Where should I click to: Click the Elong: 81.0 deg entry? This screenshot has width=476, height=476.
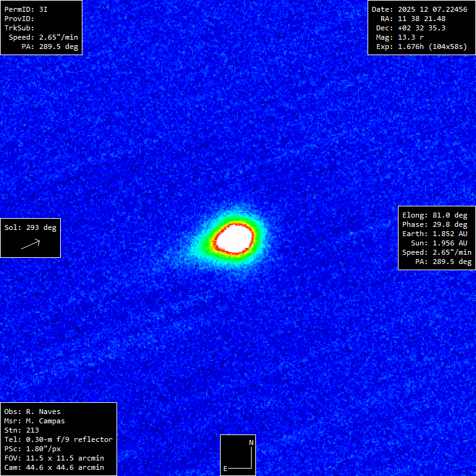coord(434,215)
